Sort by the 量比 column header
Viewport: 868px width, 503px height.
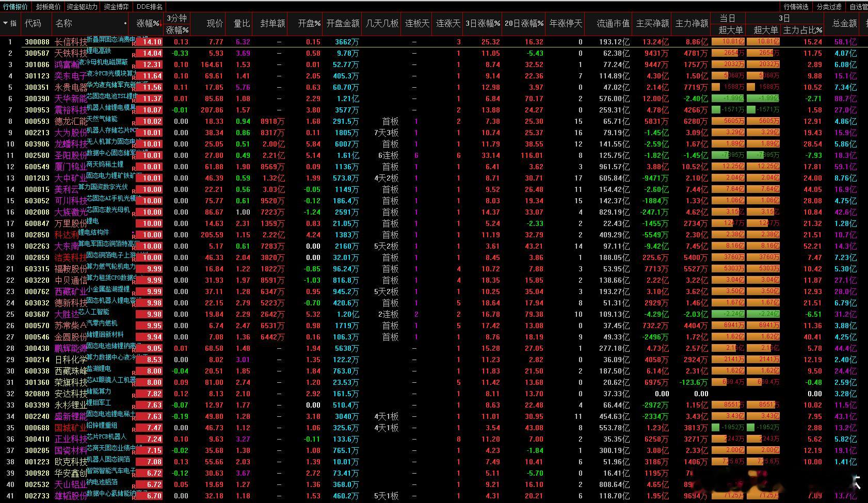(x=242, y=24)
